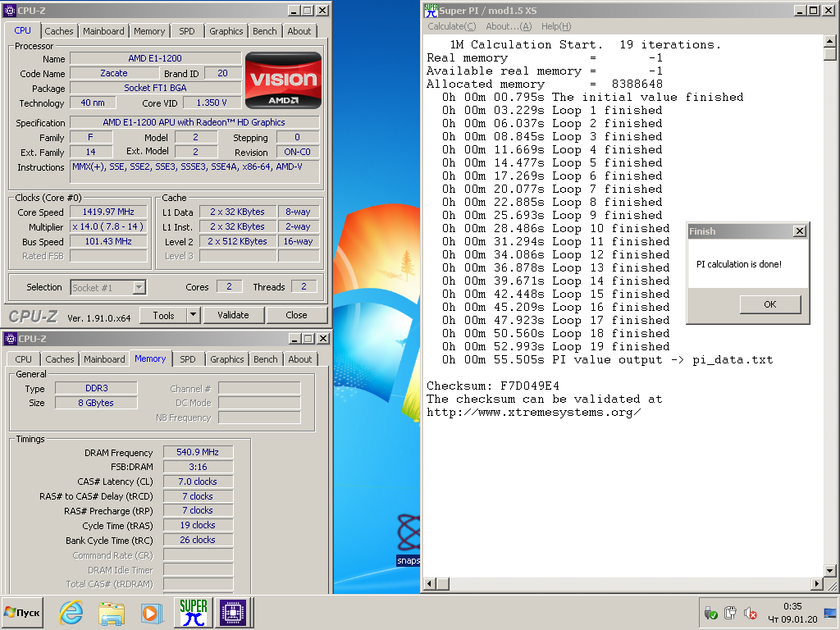This screenshot has width=840, height=630.
Task: Click the Bus Speed value 101.43 MHz
Action: [108, 241]
